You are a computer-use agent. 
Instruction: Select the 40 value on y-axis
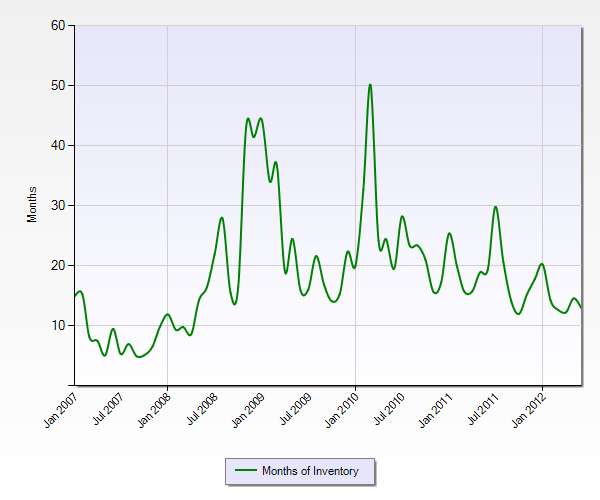click(x=57, y=145)
